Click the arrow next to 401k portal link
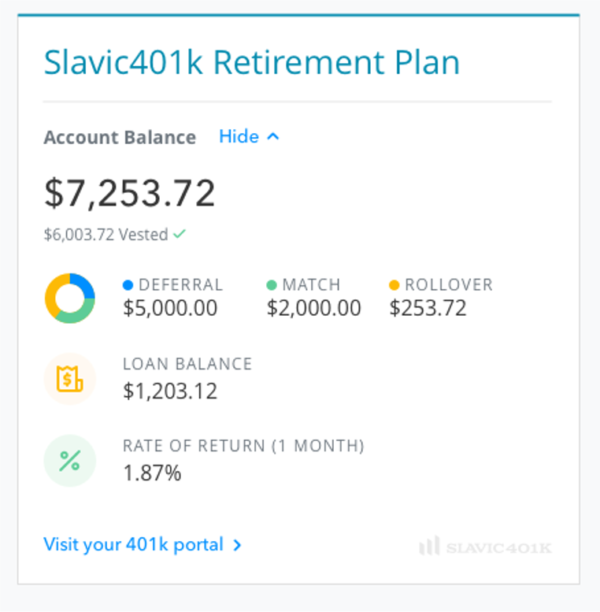 click(237, 545)
